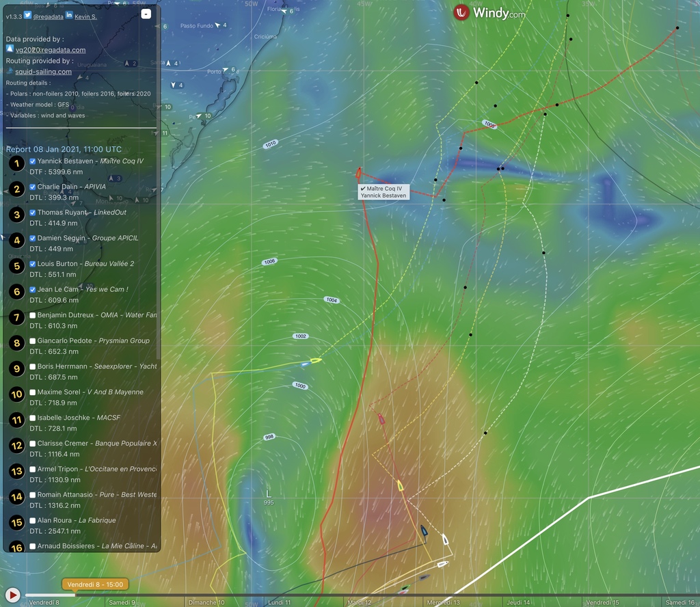Check Giancarlo Pedote - Prysmian Group
Image resolution: width=700 pixels, height=607 pixels.
pyautogui.click(x=33, y=340)
